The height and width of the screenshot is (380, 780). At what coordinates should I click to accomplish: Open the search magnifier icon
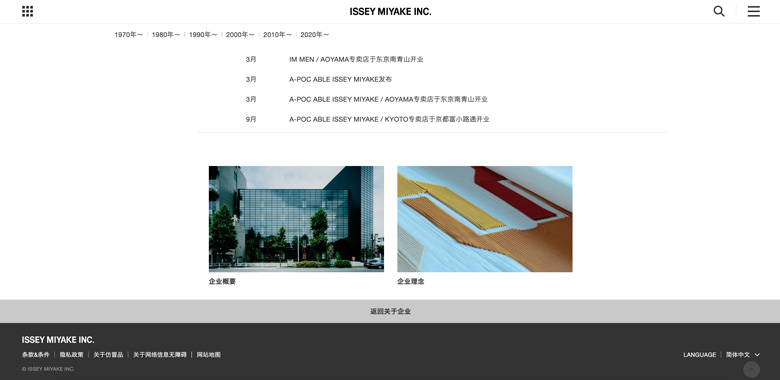click(719, 11)
